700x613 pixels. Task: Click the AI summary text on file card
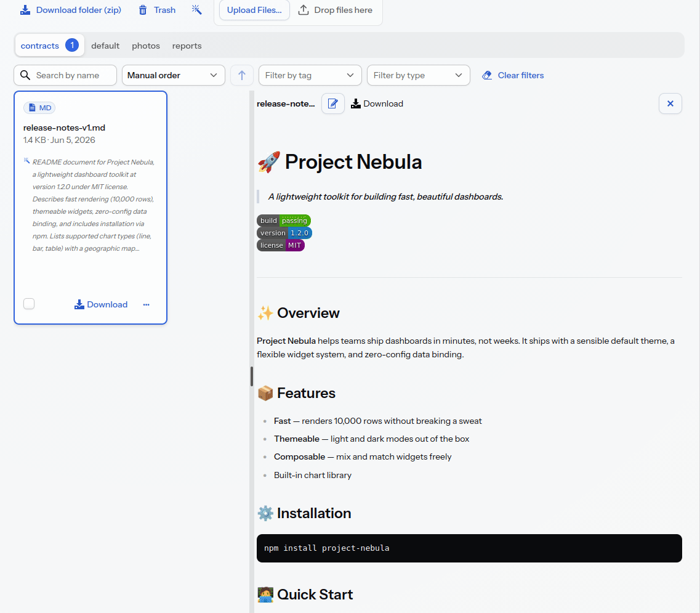93,205
